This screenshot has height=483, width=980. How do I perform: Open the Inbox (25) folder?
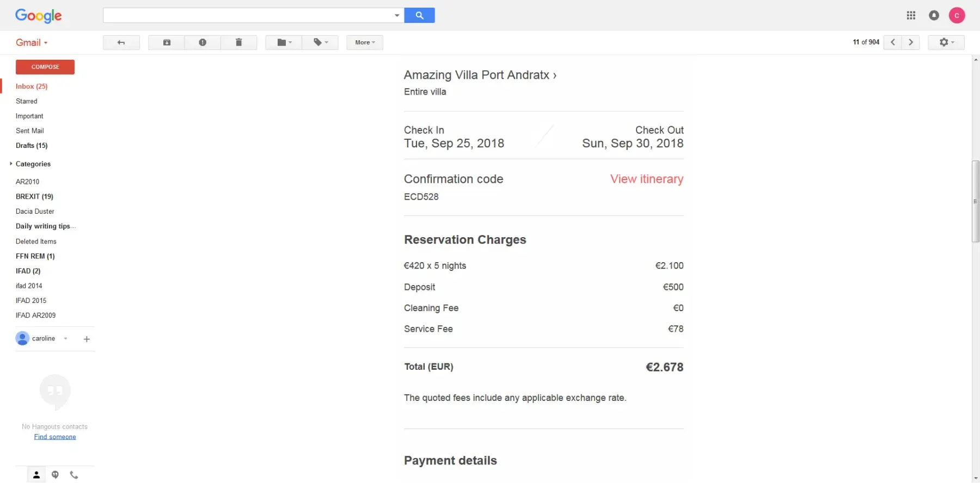pos(32,86)
